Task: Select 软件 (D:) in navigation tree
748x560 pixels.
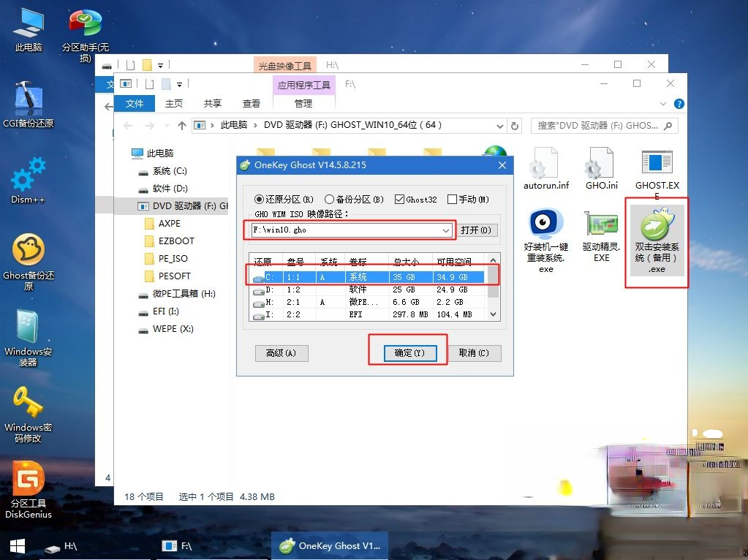Action: pos(162,189)
